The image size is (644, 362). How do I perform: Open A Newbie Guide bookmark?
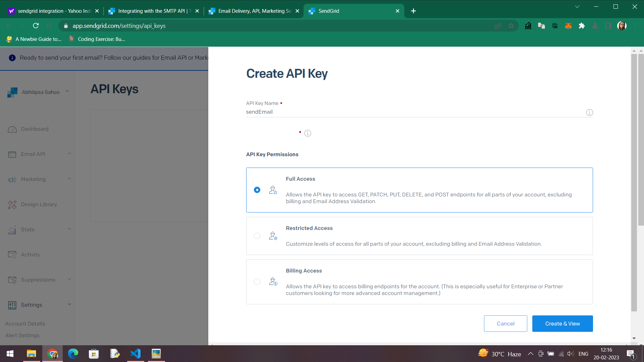[34, 39]
